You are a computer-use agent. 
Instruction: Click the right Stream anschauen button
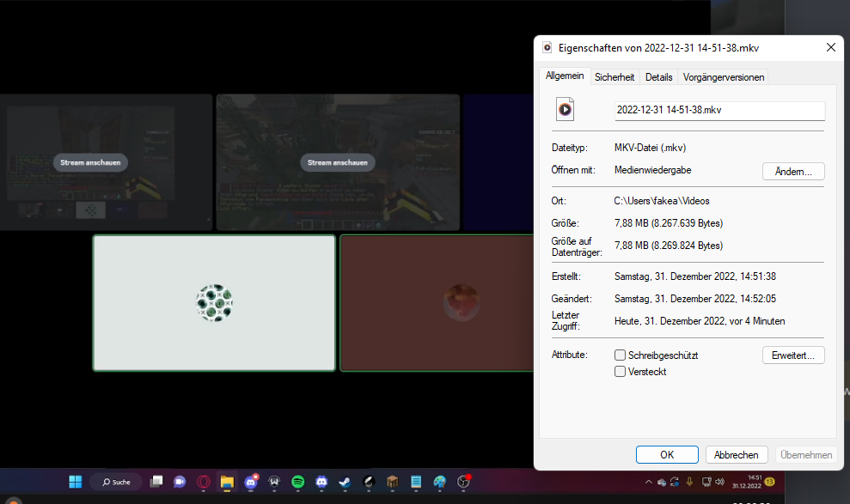(x=338, y=162)
